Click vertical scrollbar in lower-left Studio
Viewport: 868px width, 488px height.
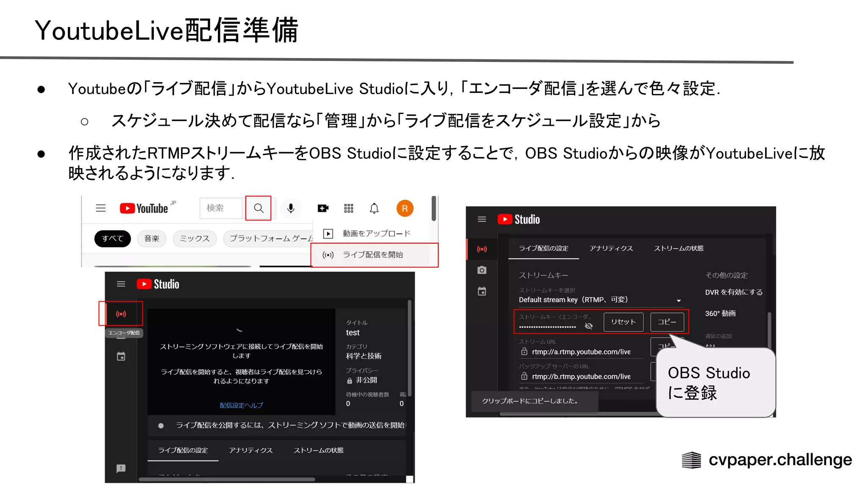(409, 347)
